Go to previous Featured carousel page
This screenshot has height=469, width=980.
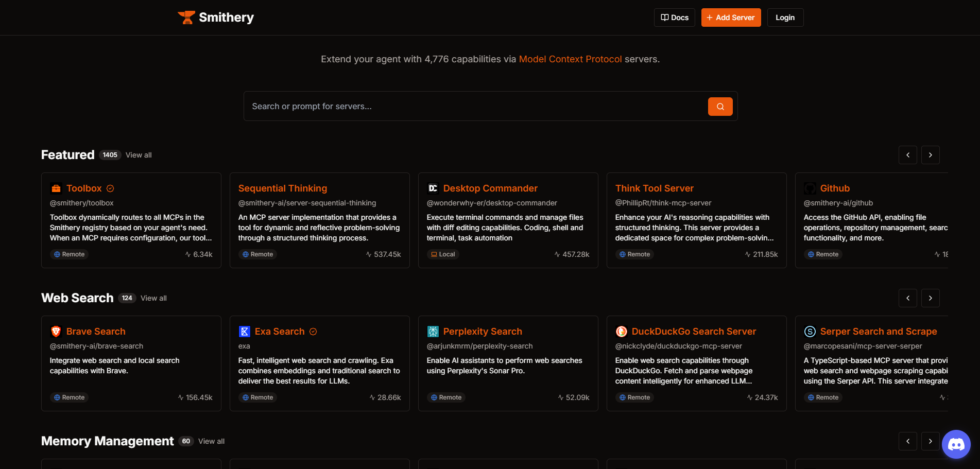point(907,155)
